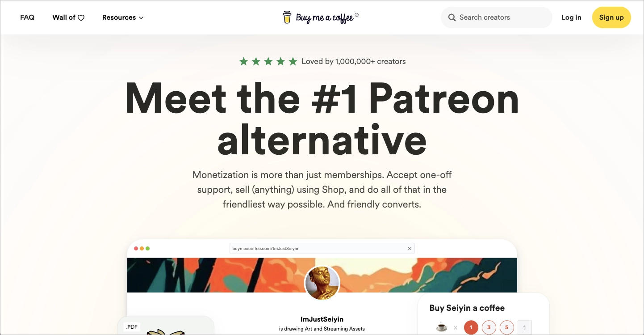Click the coffee cup emoji in support card
This screenshot has height=335, width=644.
click(442, 327)
